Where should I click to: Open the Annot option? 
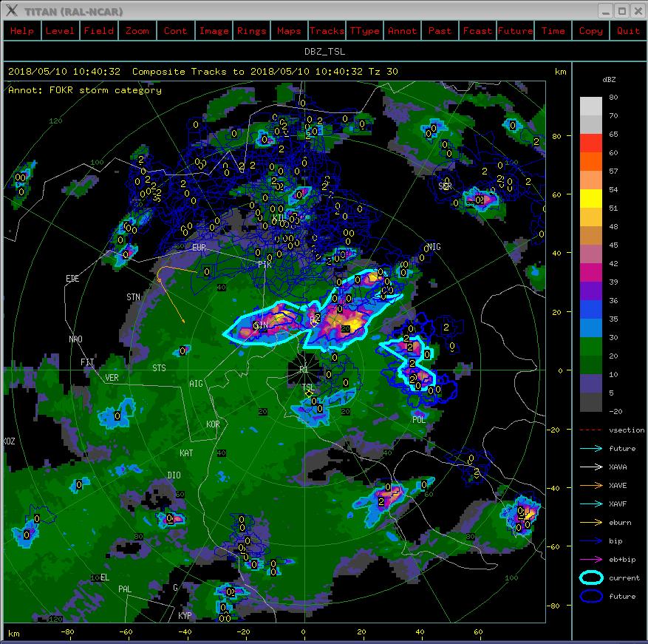[402, 31]
